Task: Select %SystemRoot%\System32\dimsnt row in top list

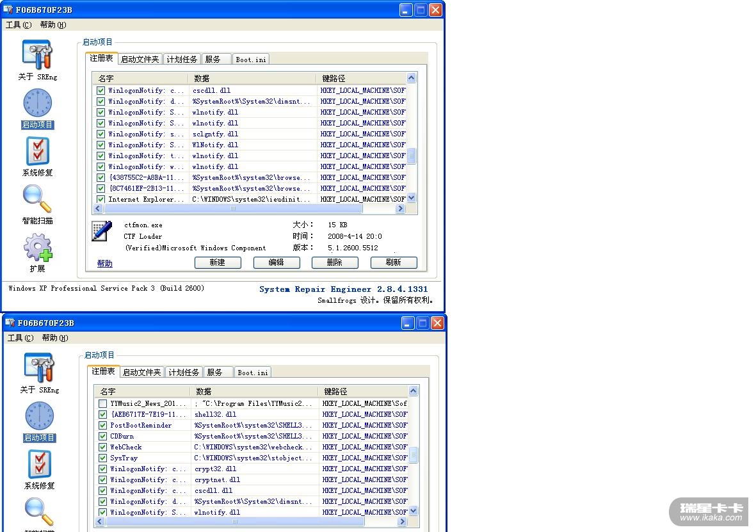Action: pos(249,101)
